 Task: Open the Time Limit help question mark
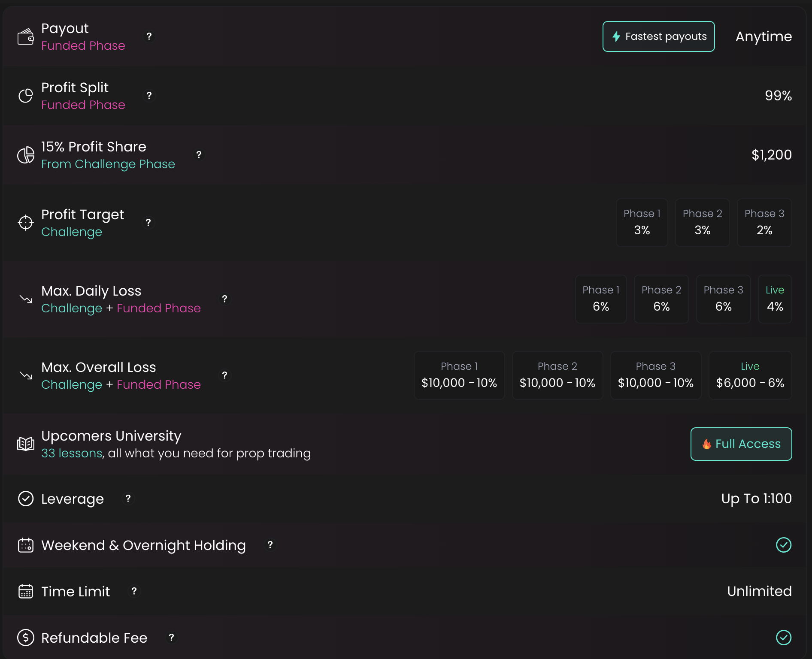[x=134, y=591]
